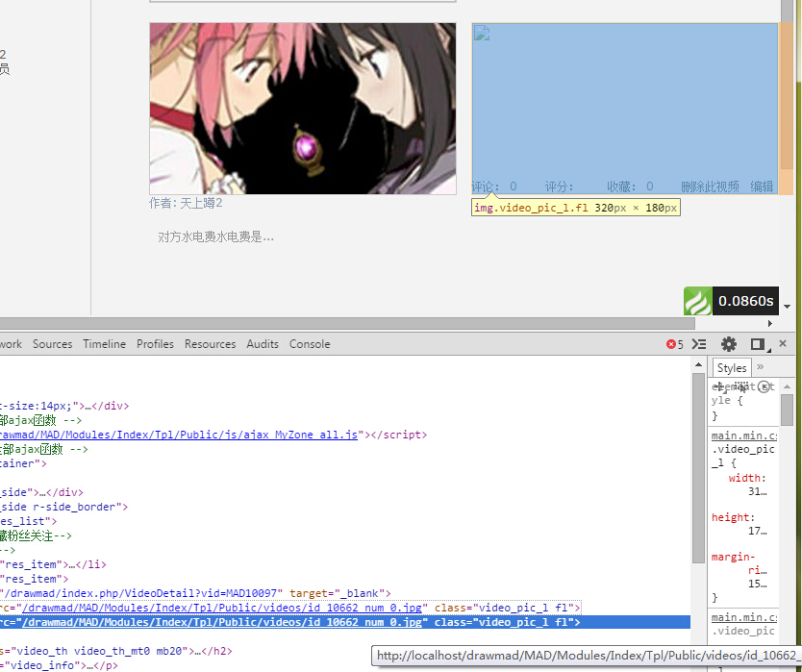Screen dimensions: 802x672
Task: Click the description 对方水电费水电费是…
Action: pos(215,236)
